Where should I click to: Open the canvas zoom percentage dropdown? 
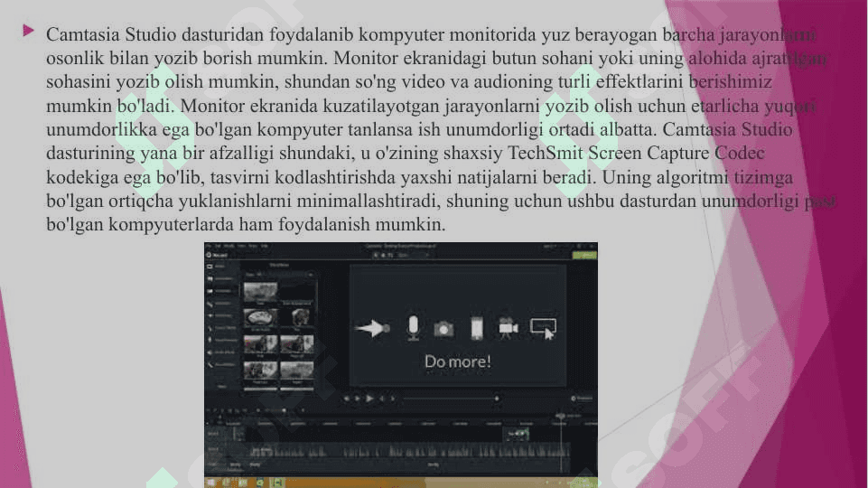(413, 255)
